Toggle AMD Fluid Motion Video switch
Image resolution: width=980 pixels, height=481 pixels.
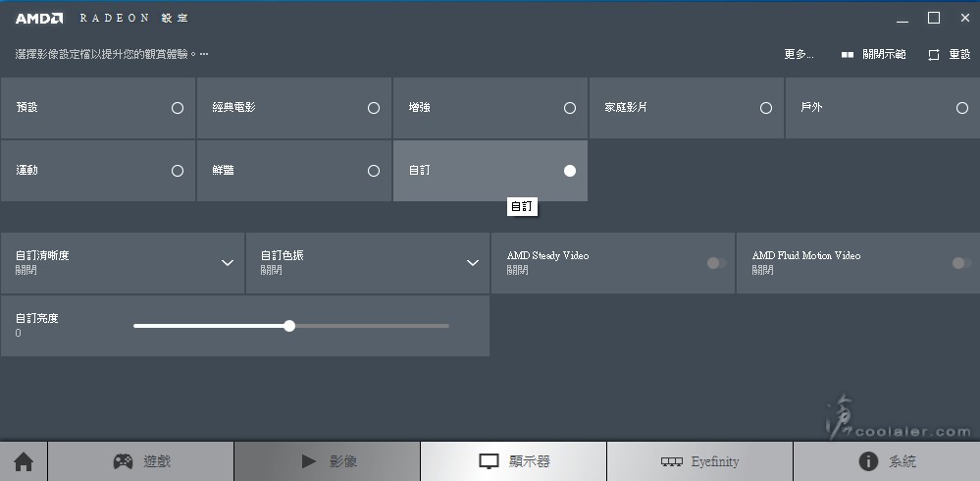pyautogui.click(x=962, y=263)
